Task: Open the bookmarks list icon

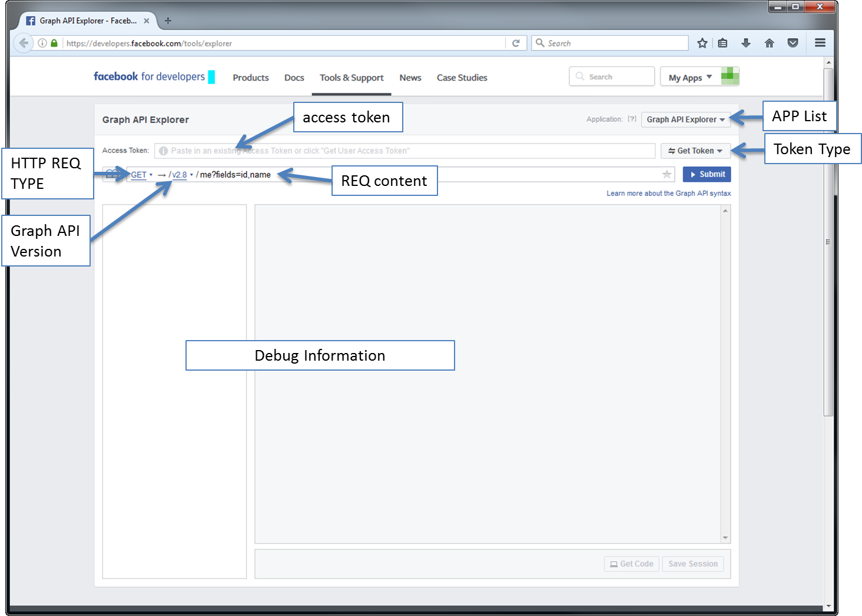Action: click(722, 43)
